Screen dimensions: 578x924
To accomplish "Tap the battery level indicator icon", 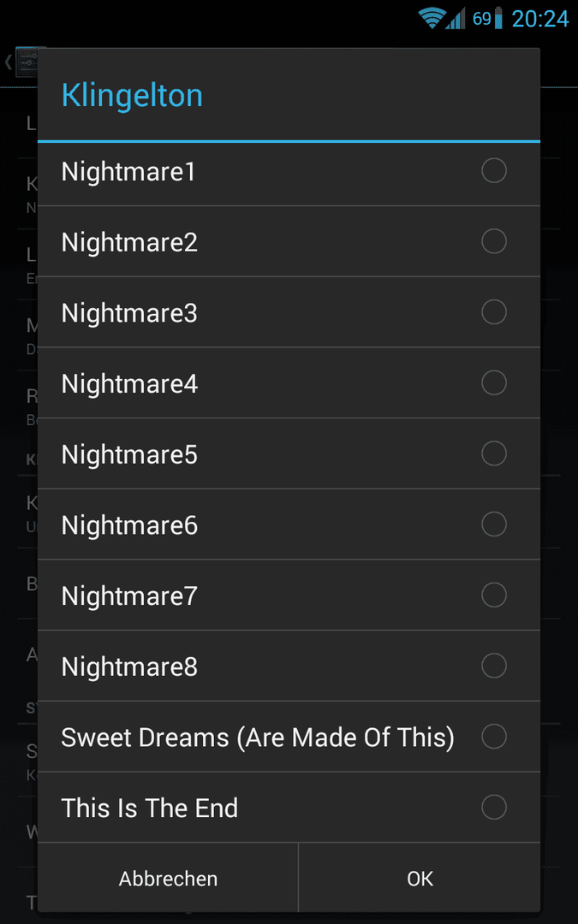I will [x=499, y=18].
